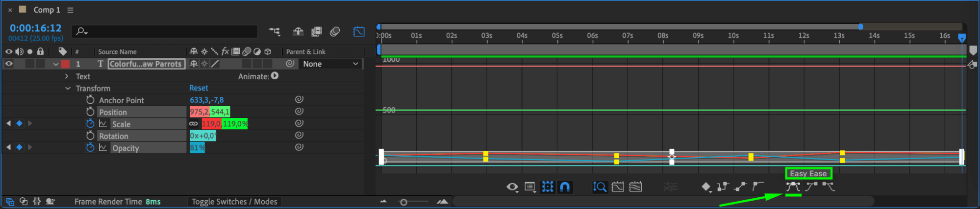The height and width of the screenshot is (209, 980).
Task: Toggle Auto-zoom graph height
Action: [600, 187]
